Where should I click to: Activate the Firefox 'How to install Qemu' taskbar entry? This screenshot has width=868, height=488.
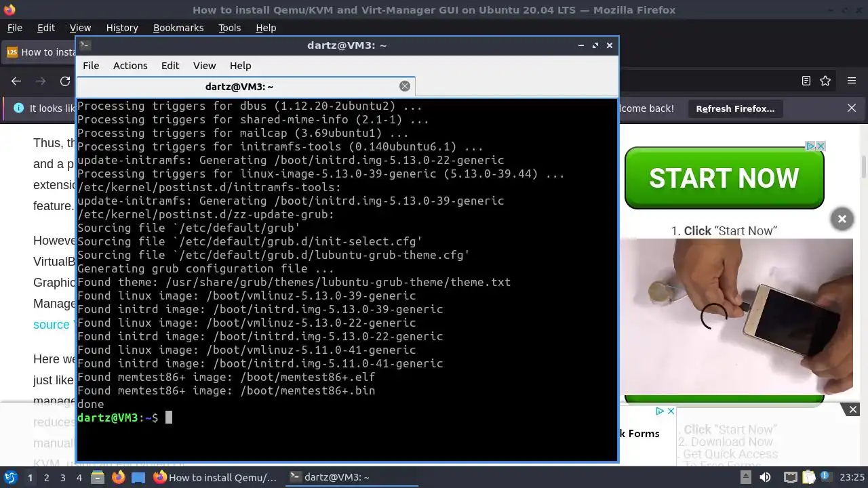[216, 477]
